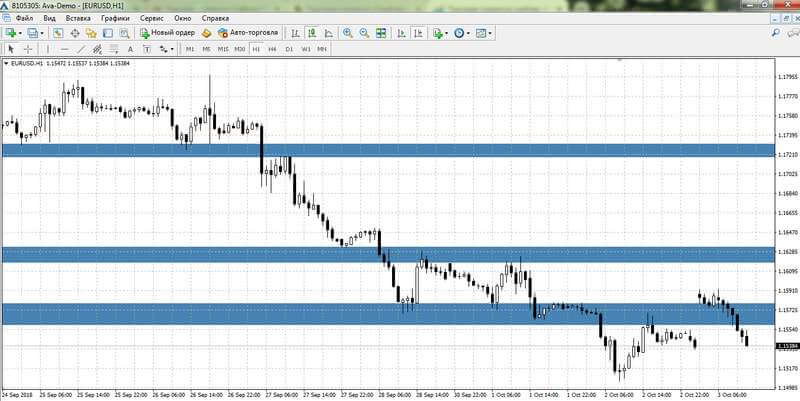Image resolution: width=800 pixels, height=401 pixels.
Task: Switch to MN timeframe
Action: (x=322, y=49)
